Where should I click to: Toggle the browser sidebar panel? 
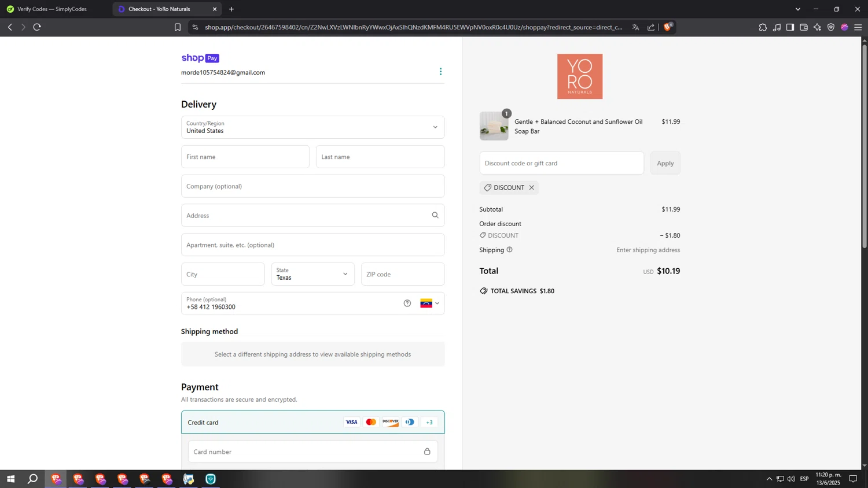point(790,27)
